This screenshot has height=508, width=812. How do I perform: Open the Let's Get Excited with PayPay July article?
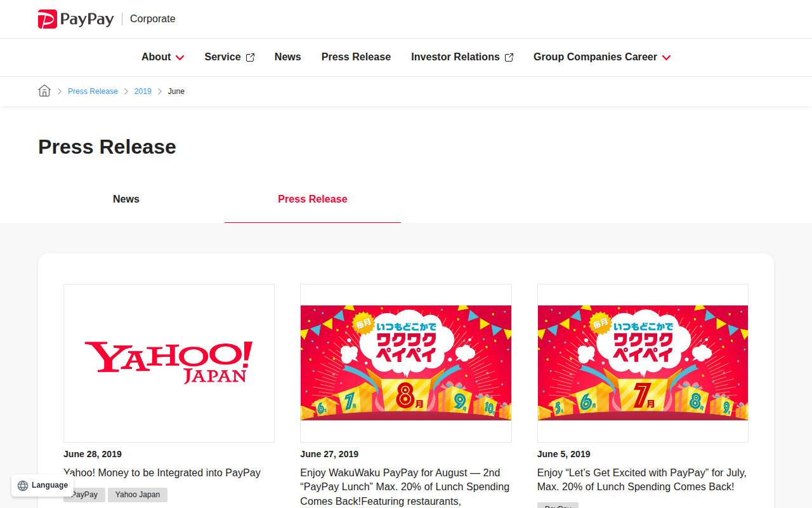[x=642, y=479]
